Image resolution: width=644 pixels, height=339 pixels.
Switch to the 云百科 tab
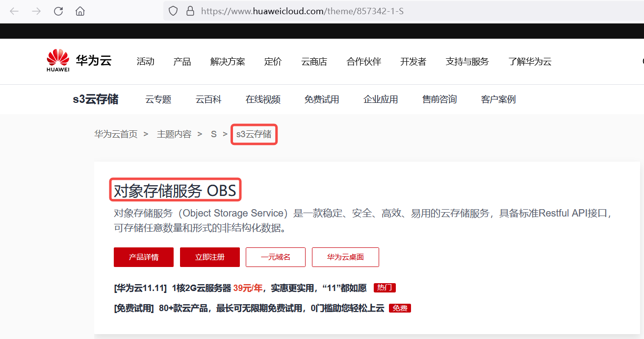[x=208, y=99]
